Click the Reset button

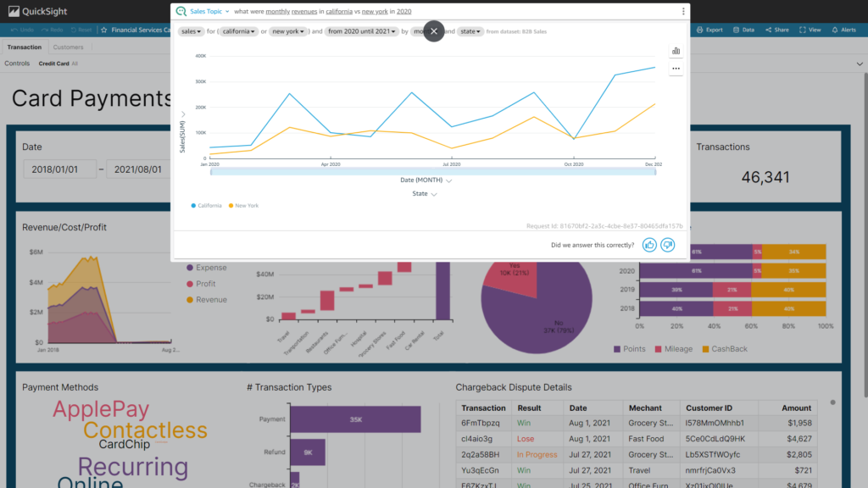point(81,30)
